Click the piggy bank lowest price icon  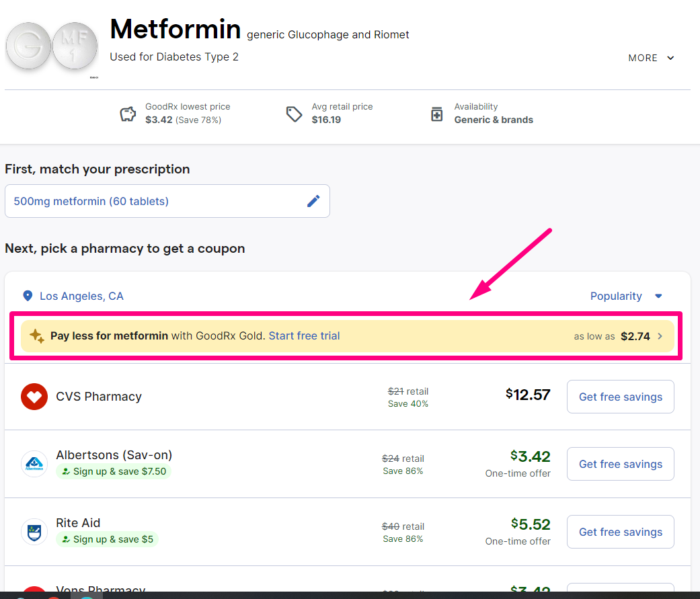[x=128, y=114]
